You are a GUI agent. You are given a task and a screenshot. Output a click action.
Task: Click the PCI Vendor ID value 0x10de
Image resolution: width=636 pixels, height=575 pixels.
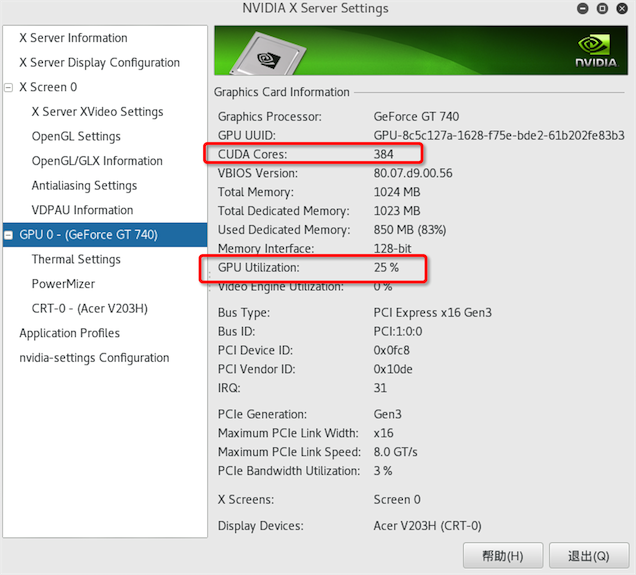393,369
